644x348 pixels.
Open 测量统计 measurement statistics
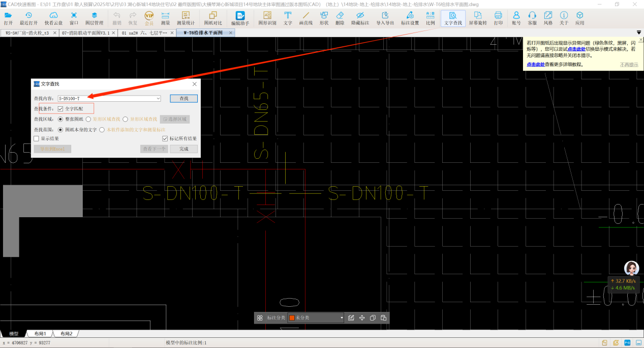point(186,18)
